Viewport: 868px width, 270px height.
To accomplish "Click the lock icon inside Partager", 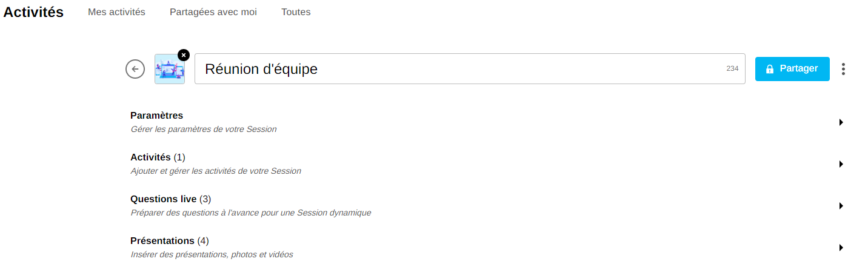I will [770, 69].
